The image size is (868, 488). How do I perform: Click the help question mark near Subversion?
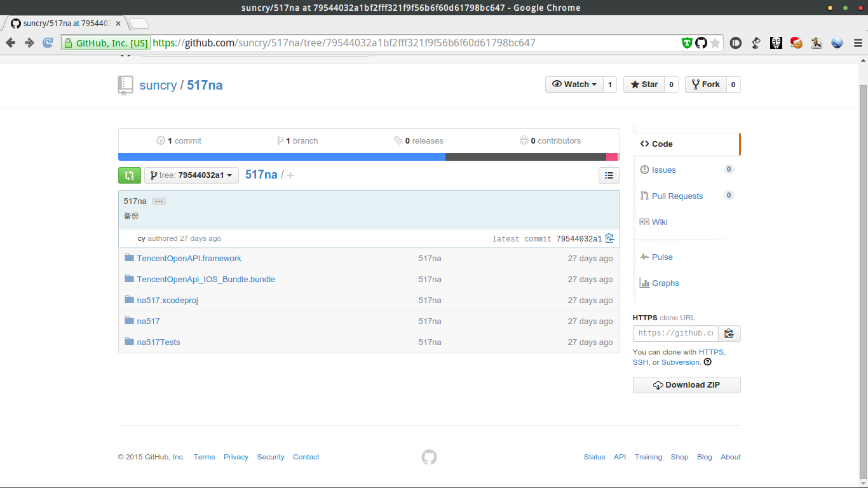point(708,362)
